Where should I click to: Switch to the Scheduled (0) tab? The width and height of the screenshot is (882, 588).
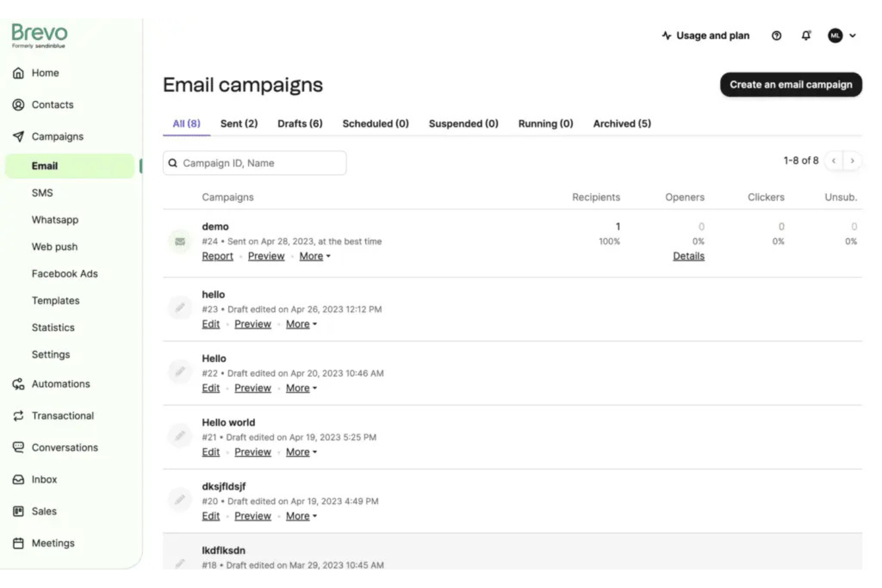click(x=375, y=123)
